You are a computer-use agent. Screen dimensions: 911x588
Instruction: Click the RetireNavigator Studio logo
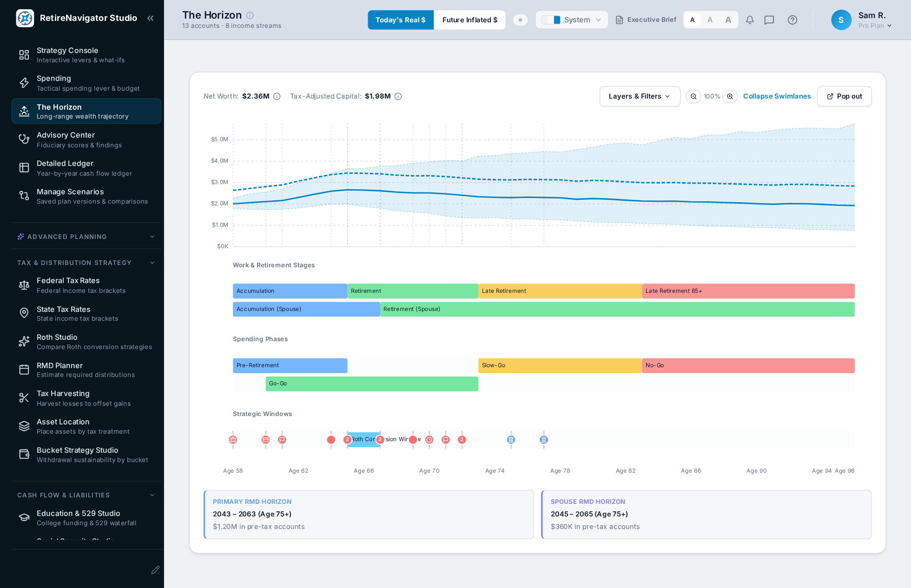coord(25,18)
